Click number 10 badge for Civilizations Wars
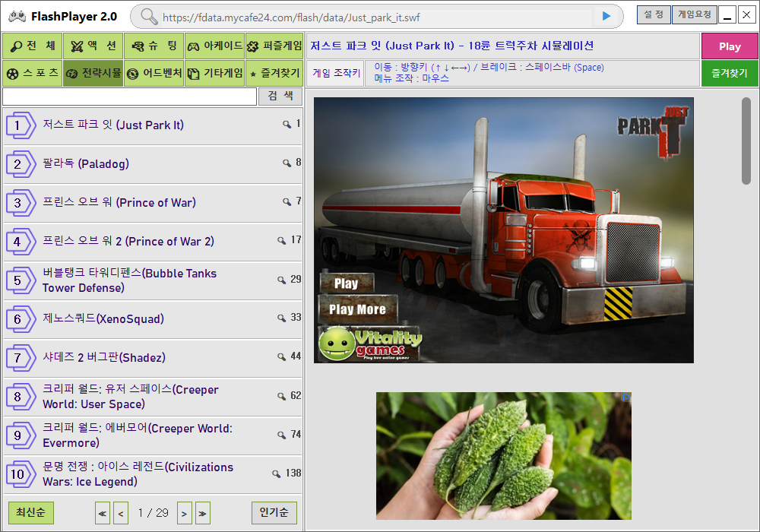Image resolution: width=760 pixels, height=532 pixels. pos(21,474)
